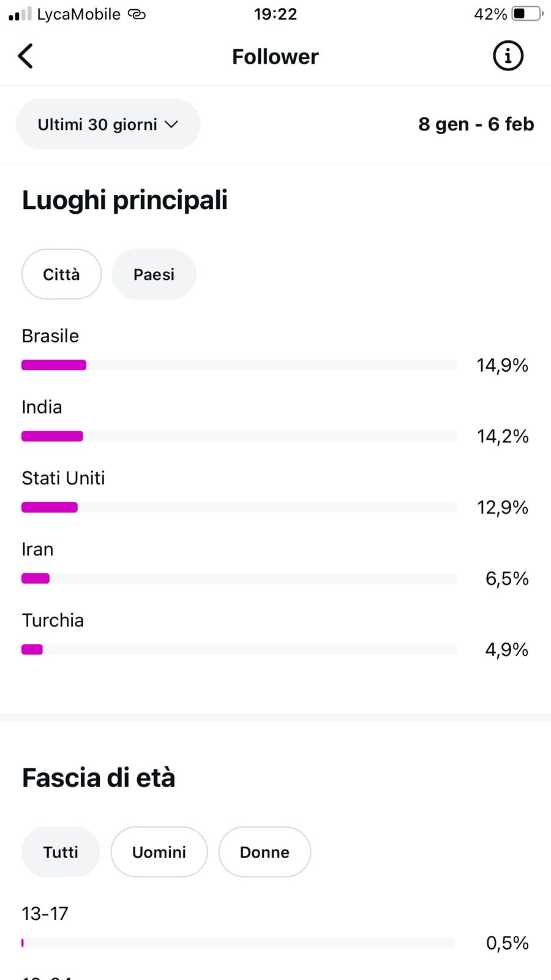
Task: Tap the Turchia percentage bar
Action: click(239, 649)
